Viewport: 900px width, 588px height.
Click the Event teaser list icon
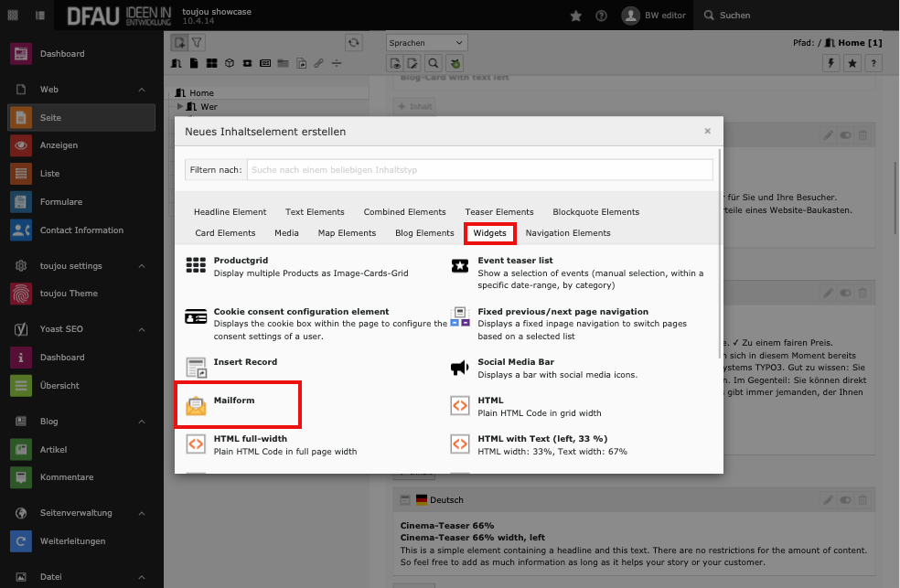pyautogui.click(x=460, y=266)
